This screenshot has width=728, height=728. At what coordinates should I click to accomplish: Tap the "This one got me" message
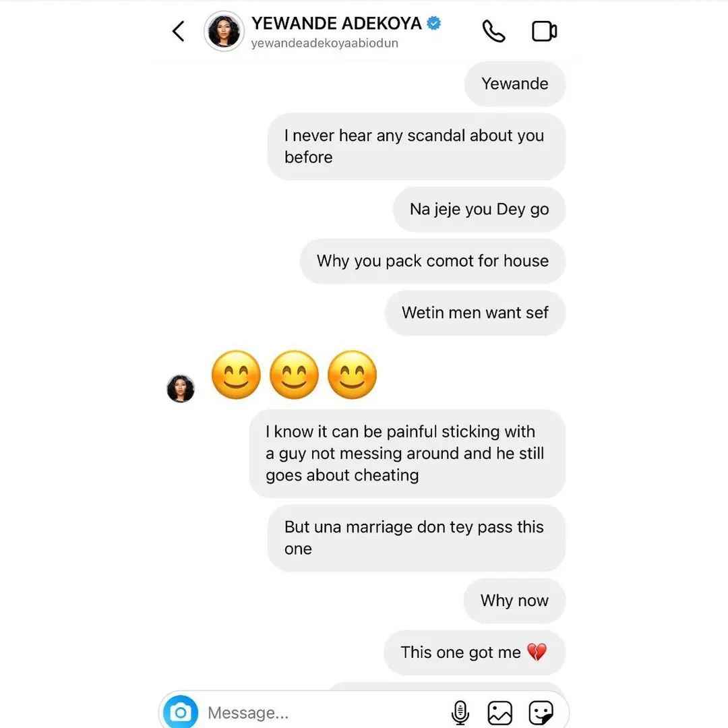[x=475, y=653]
